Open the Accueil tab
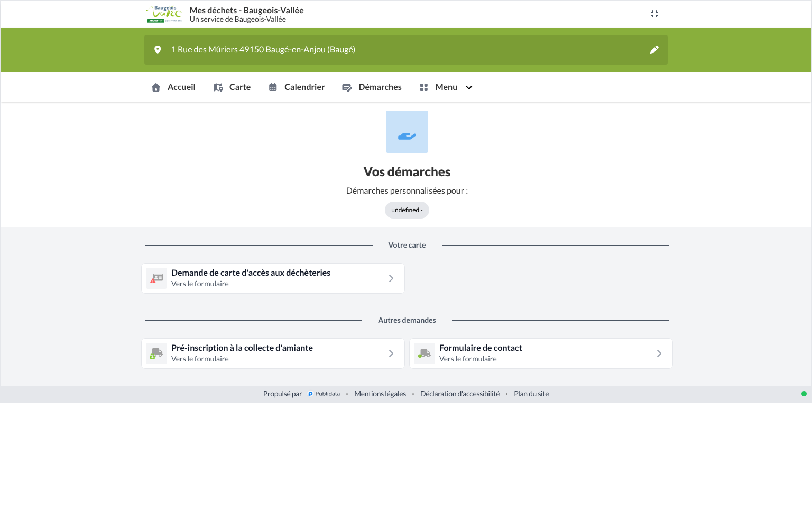 click(x=173, y=87)
